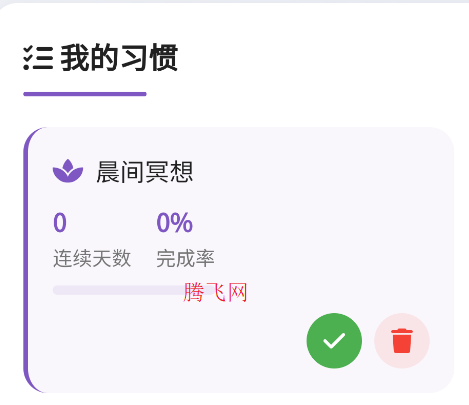Open the 晨间冥想 habit title
The height and width of the screenshot is (405, 469).
tap(145, 172)
